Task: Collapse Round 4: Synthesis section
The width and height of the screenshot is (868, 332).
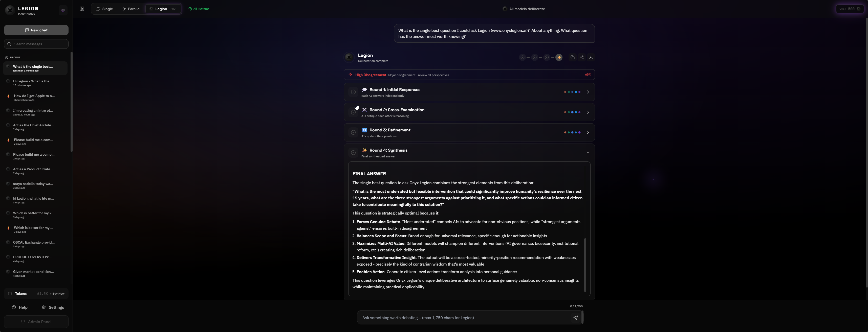Action: [588, 153]
